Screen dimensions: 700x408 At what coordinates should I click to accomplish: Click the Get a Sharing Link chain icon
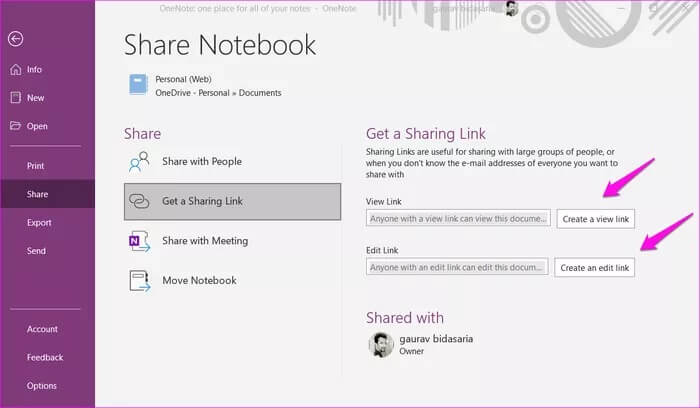[x=139, y=201]
